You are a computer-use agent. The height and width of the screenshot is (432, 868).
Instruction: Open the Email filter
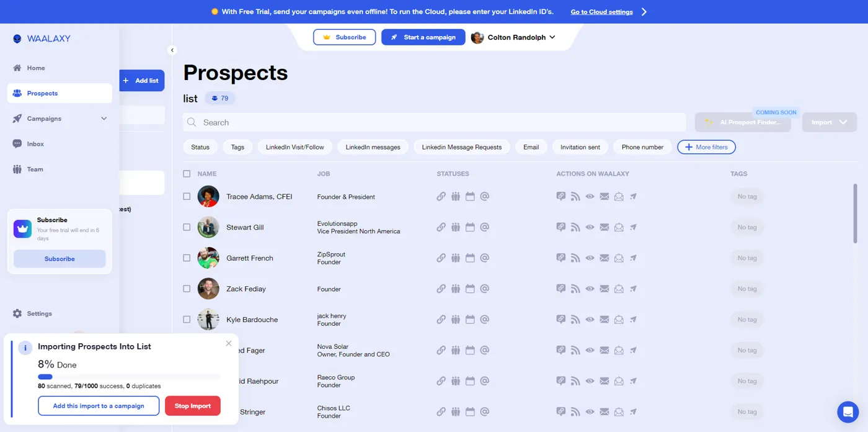pos(531,147)
